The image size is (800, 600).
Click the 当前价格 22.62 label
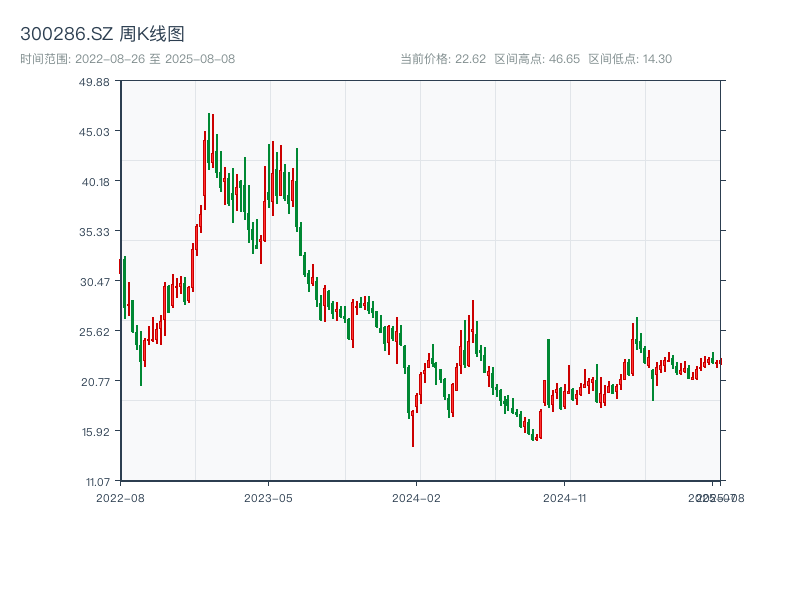[x=443, y=59]
